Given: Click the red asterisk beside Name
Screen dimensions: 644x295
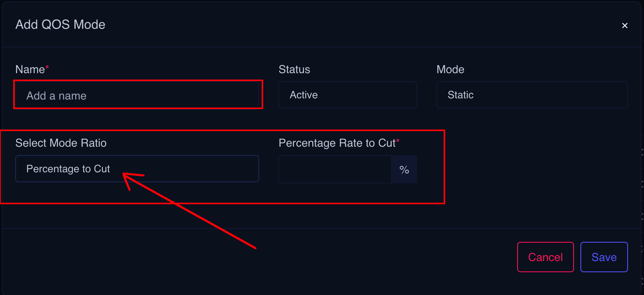Looking at the screenshot, I should pos(47,67).
